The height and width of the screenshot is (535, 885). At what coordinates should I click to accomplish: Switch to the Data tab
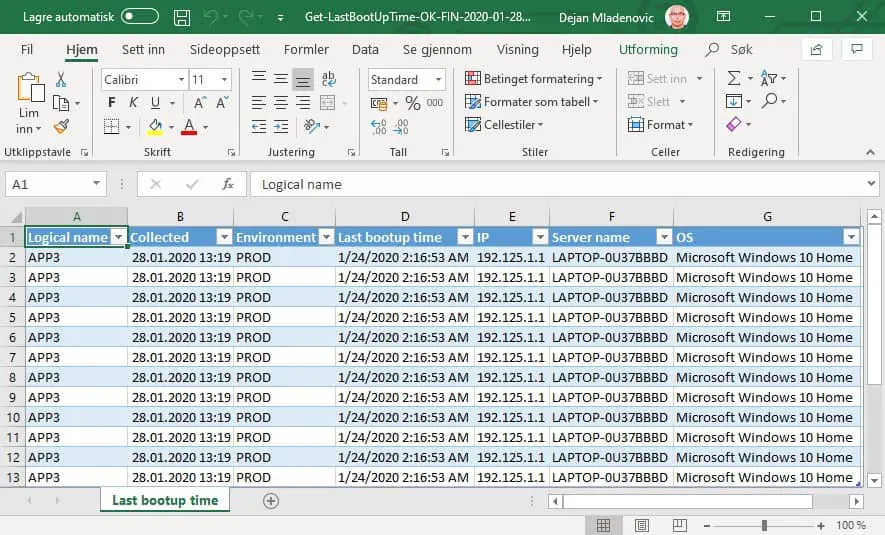tap(365, 50)
